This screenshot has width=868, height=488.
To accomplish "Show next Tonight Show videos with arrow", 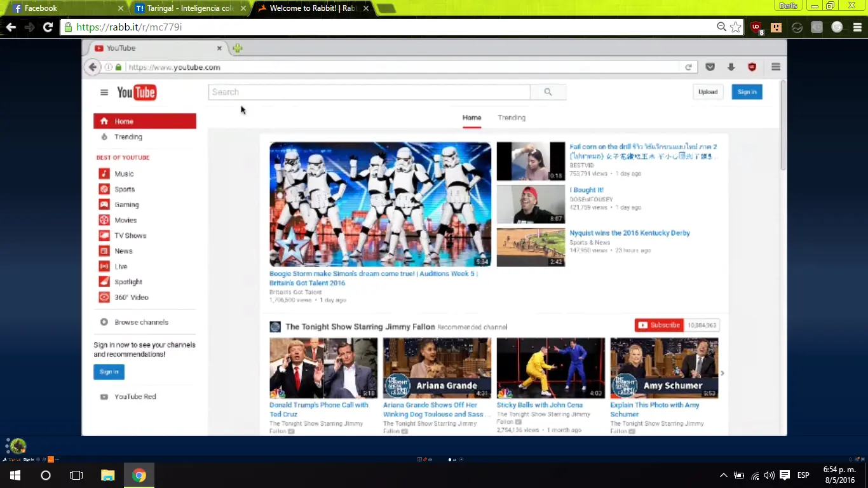I will (x=722, y=373).
